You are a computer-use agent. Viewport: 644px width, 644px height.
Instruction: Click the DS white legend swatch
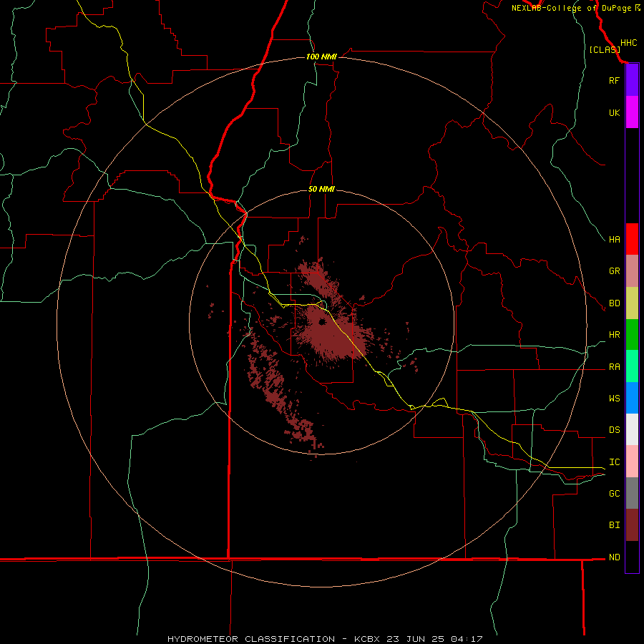(632, 429)
